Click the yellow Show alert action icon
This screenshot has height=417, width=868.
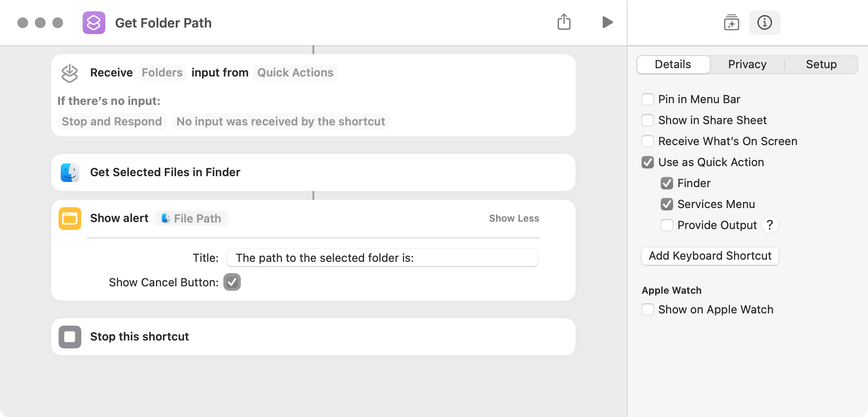(70, 218)
